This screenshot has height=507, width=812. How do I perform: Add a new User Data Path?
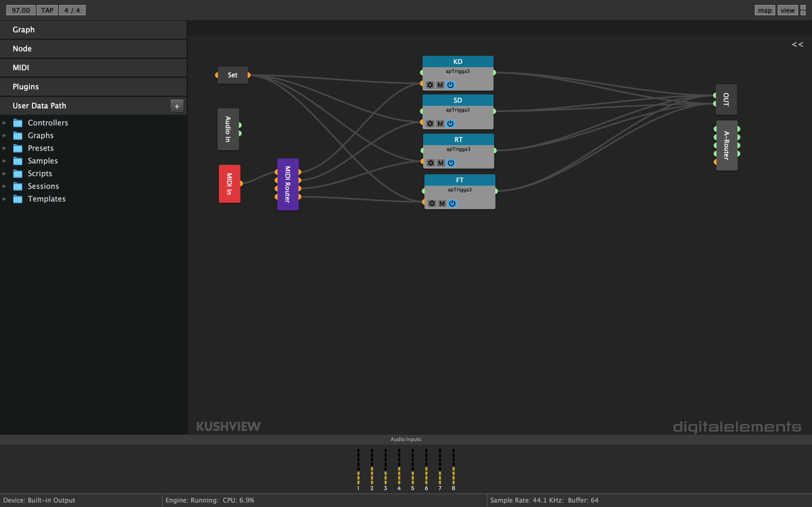[177, 106]
